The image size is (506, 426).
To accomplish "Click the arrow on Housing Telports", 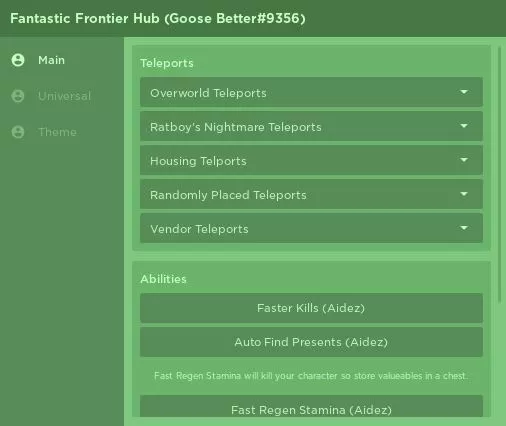I will [464, 160].
